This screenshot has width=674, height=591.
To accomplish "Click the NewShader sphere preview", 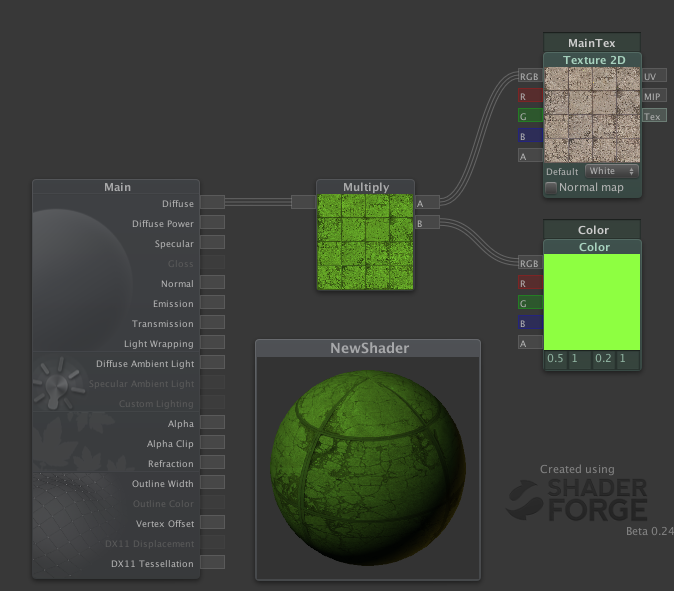I will 367,466.
